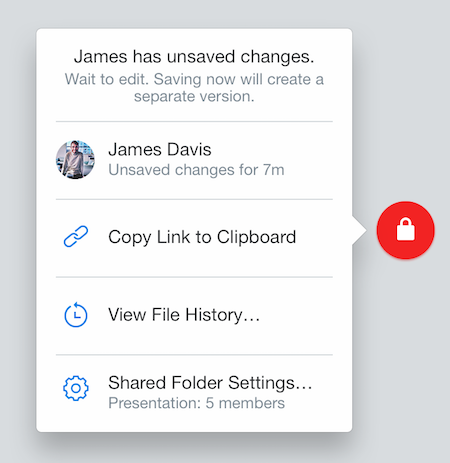Screen dimensions: 450x463
Task: Click the James Davis name label
Action: click(x=160, y=149)
